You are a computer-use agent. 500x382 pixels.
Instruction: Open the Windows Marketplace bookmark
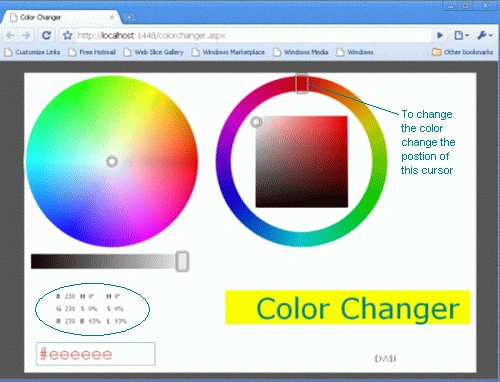pyautogui.click(x=228, y=52)
